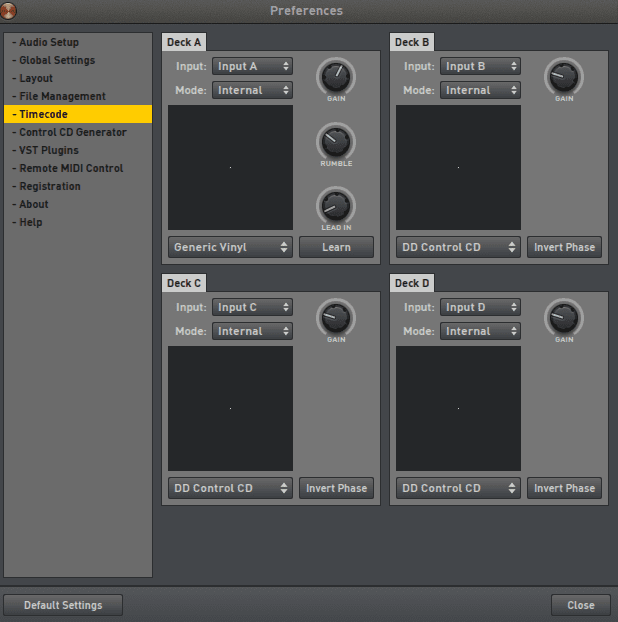The height and width of the screenshot is (622, 618).
Task: Click the Deck A timecode scope display
Action: [x=230, y=167]
